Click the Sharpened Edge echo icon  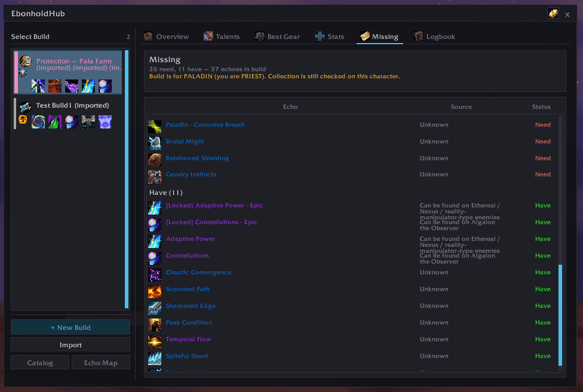tap(155, 308)
